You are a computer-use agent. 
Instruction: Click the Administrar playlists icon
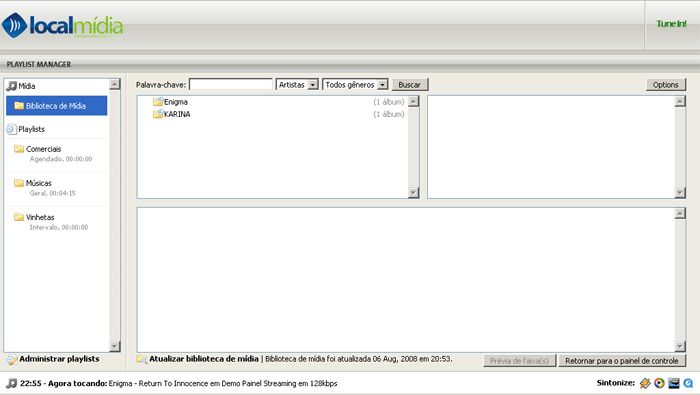[12, 359]
